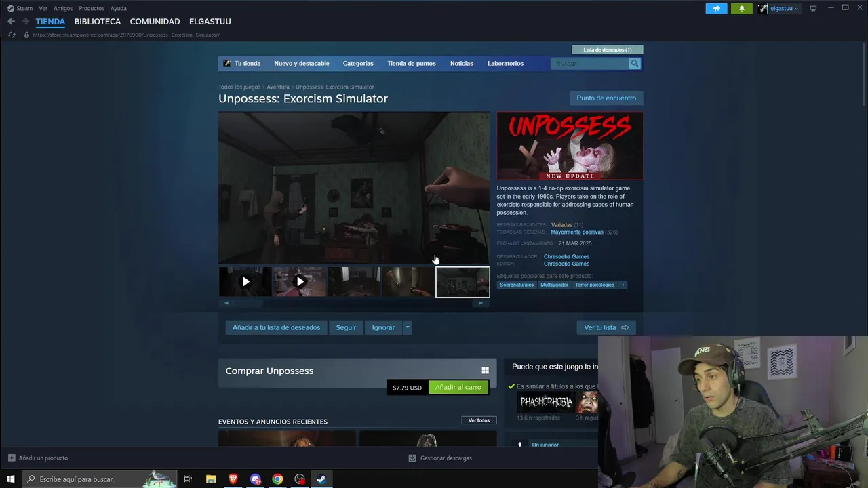
Task: Go to Aventura breadcrumb
Action: [x=278, y=87]
